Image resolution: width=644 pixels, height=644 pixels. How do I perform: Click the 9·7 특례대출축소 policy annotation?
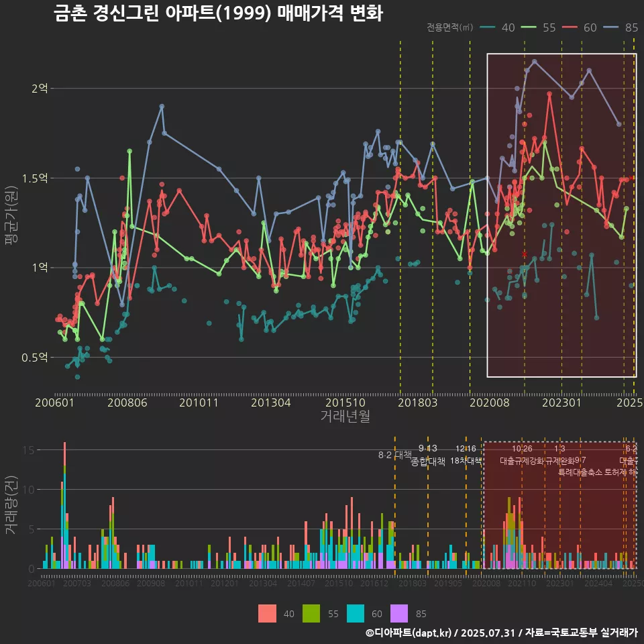(580, 466)
